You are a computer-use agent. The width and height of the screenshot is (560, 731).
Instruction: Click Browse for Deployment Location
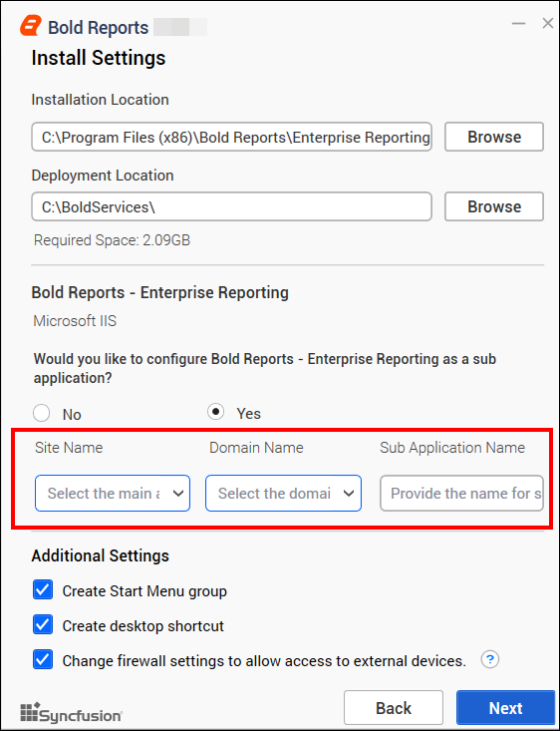tap(494, 206)
